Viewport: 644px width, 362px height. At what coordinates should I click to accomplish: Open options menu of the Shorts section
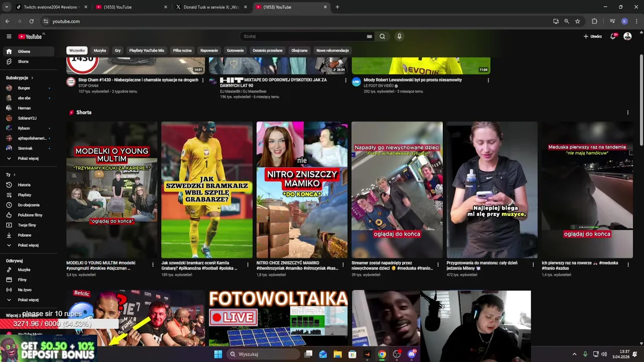click(627, 113)
